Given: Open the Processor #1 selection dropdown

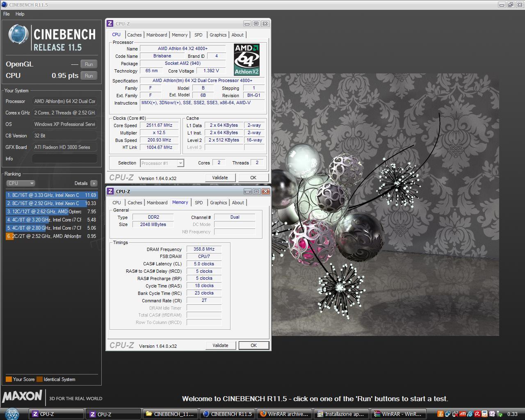Looking at the screenshot, I should point(162,163).
